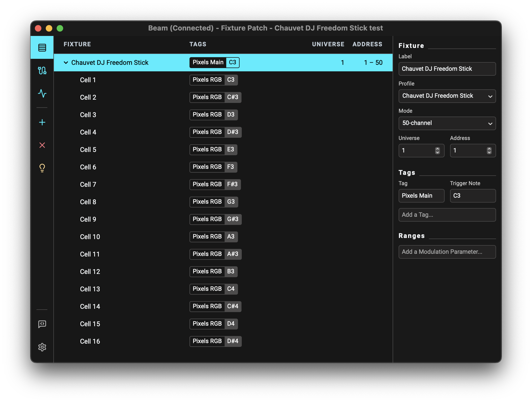Click the lightbulb icon in sidebar

point(42,168)
